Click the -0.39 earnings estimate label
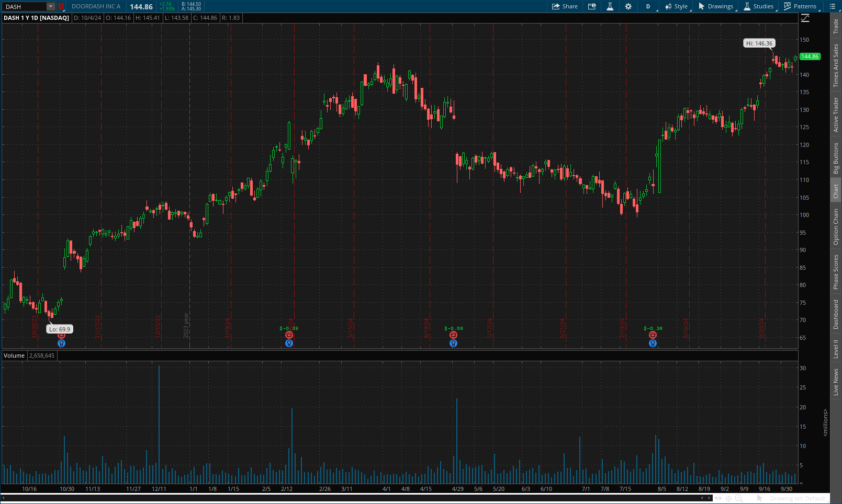842x504 pixels. pyautogui.click(x=289, y=328)
